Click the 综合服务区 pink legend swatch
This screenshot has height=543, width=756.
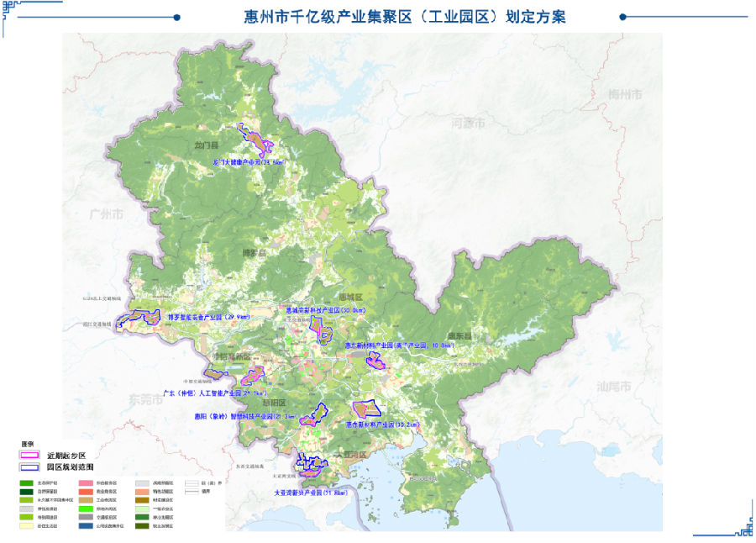[84, 482]
